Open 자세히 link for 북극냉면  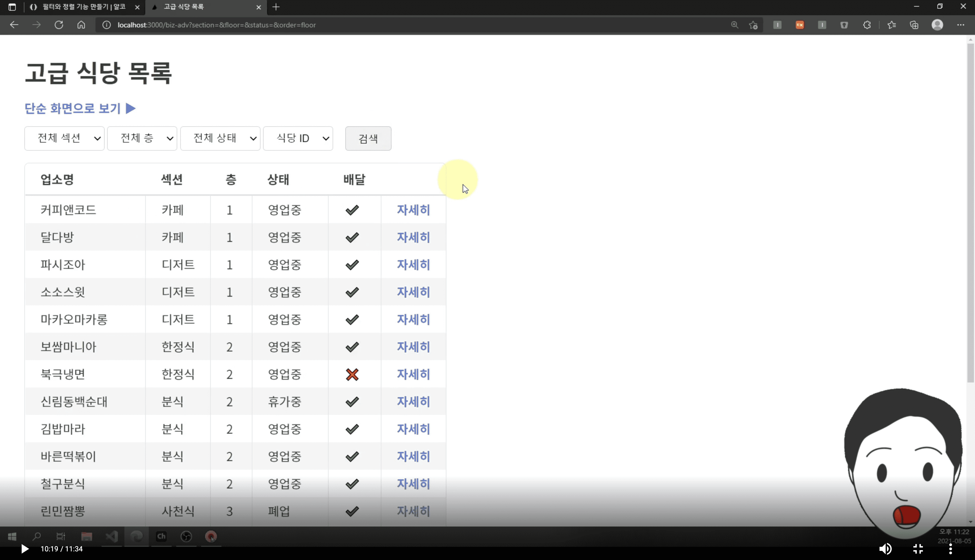[413, 374]
